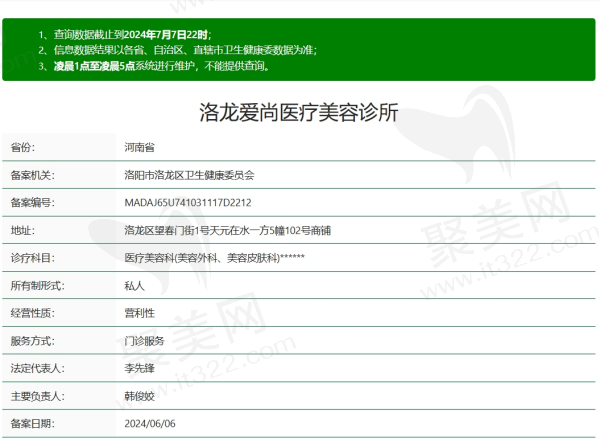600x438 pixels.
Task: Click the heading 洛龙爱尚医疗美容诊所
Action: coord(298,112)
